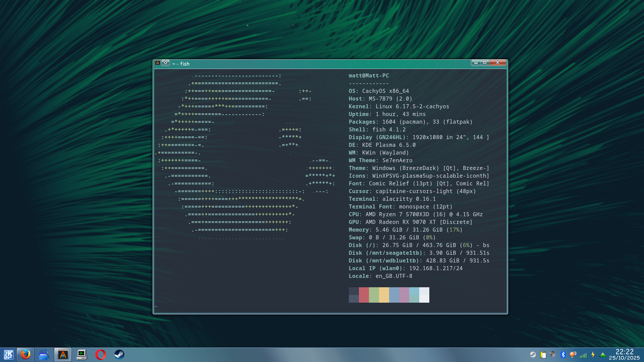Open the Opera browser from the taskbar

click(100, 355)
